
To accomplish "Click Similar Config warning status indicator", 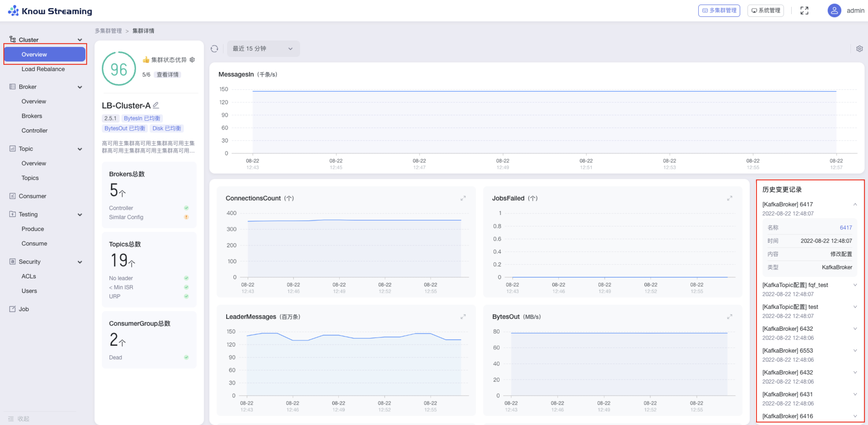I will 186,217.
